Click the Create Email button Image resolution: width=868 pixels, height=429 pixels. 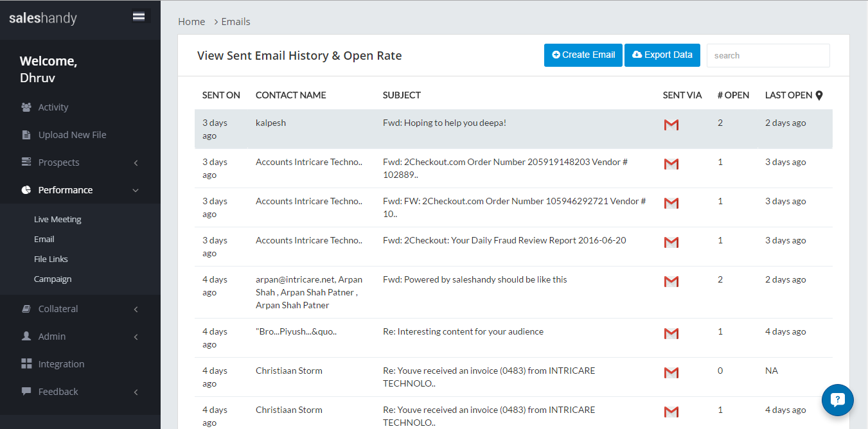583,55
